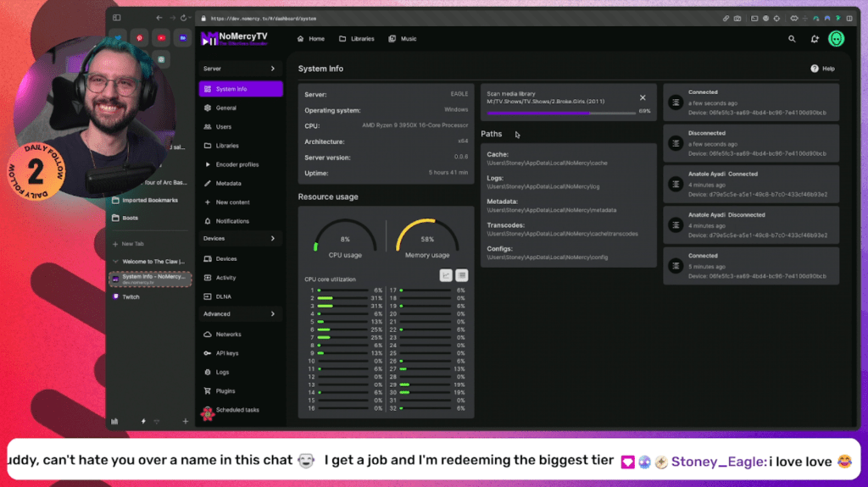Click the Logs icon in sidebar

(208, 373)
